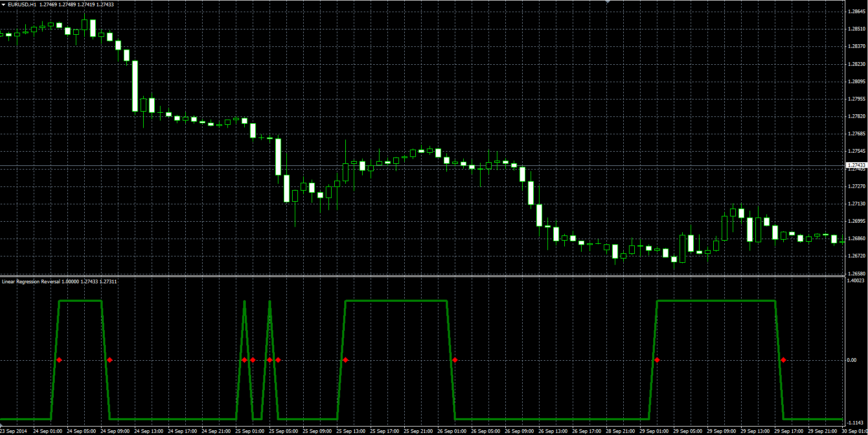The width and height of the screenshot is (868, 435).
Task: Click the chart shift triangle marker at top
Action: pyautogui.click(x=608, y=2)
